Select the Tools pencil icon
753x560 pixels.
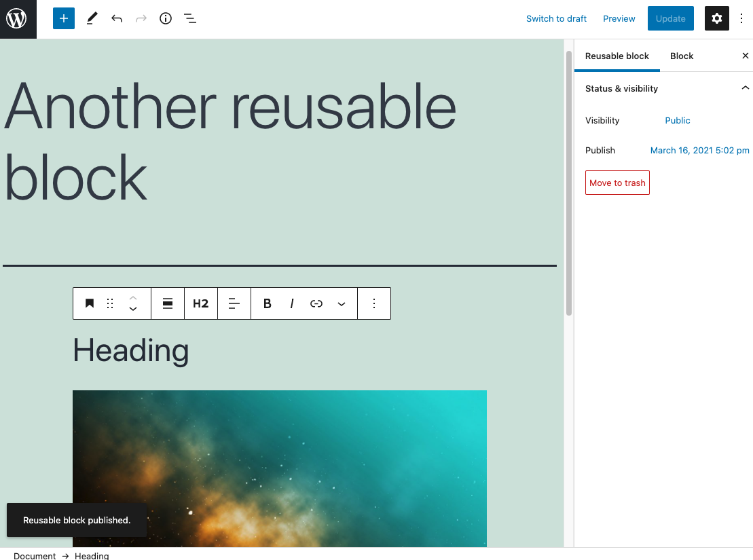click(x=92, y=18)
